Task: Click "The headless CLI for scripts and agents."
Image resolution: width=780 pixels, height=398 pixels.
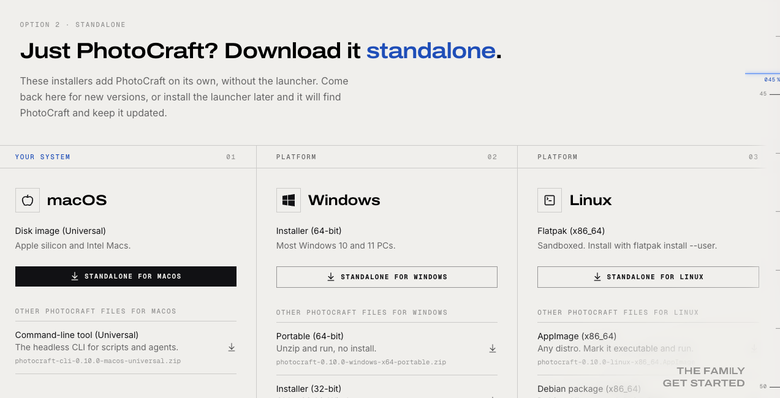Action: pyautogui.click(x=97, y=347)
